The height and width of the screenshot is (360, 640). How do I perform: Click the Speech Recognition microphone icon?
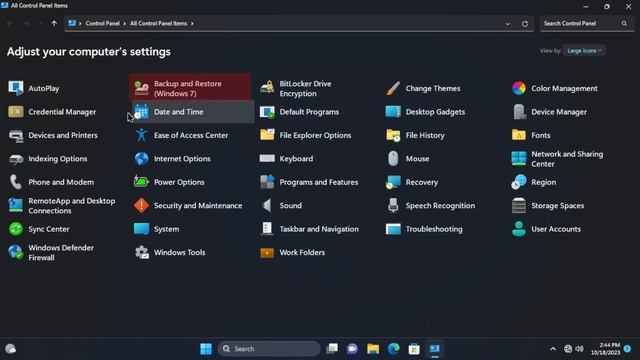pyautogui.click(x=393, y=206)
